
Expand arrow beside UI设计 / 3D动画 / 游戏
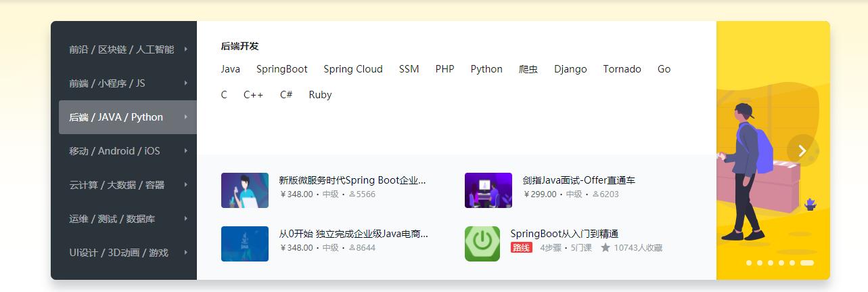pos(185,252)
